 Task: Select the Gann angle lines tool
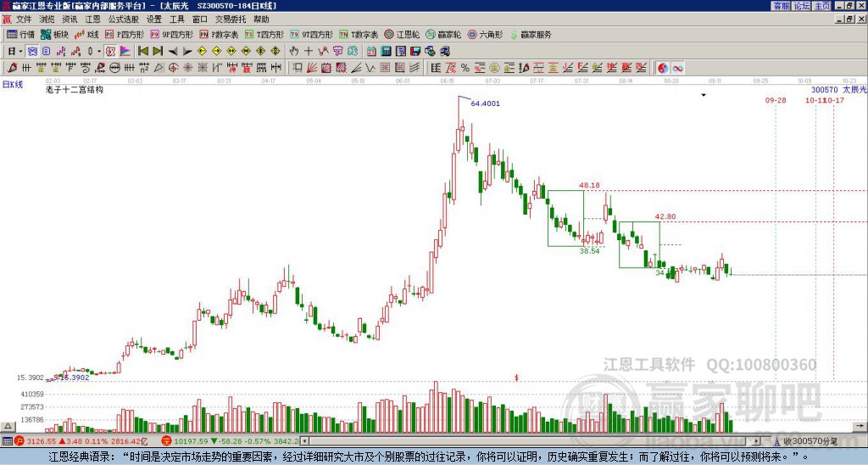tap(356, 68)
